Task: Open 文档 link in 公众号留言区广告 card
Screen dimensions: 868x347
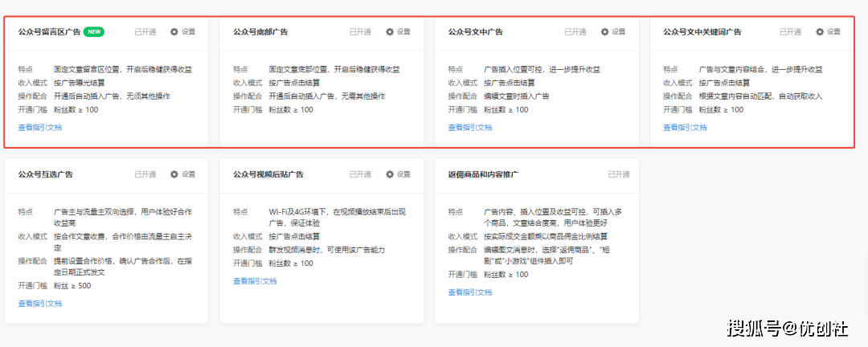Action: (55, 127)
